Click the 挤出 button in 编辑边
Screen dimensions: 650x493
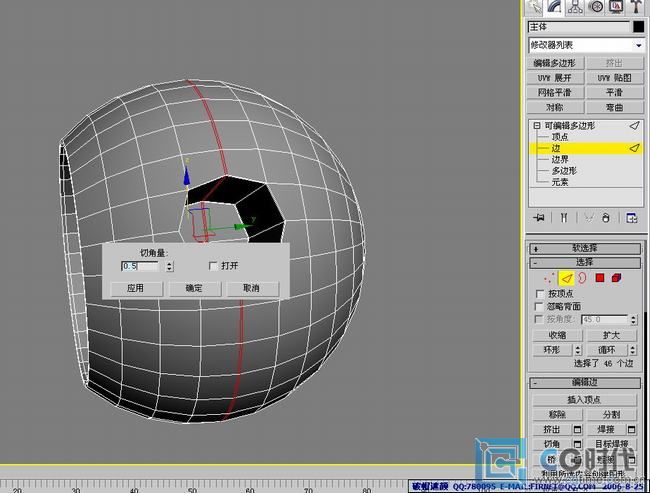coord(552,429)
